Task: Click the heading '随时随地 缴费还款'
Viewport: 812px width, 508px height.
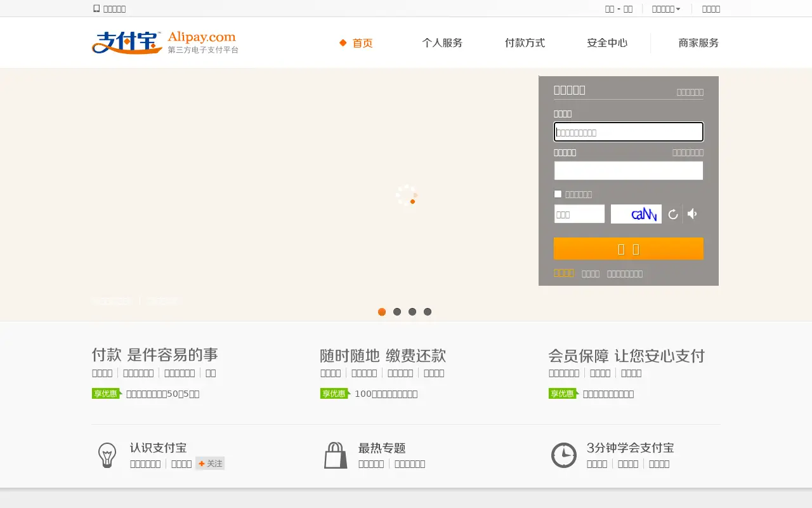Action: coord(383,355)
